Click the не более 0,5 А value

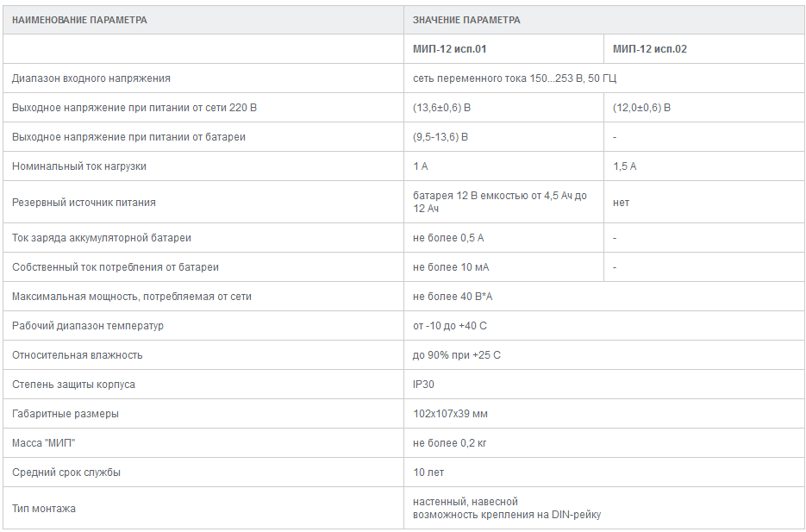[448, 238]
